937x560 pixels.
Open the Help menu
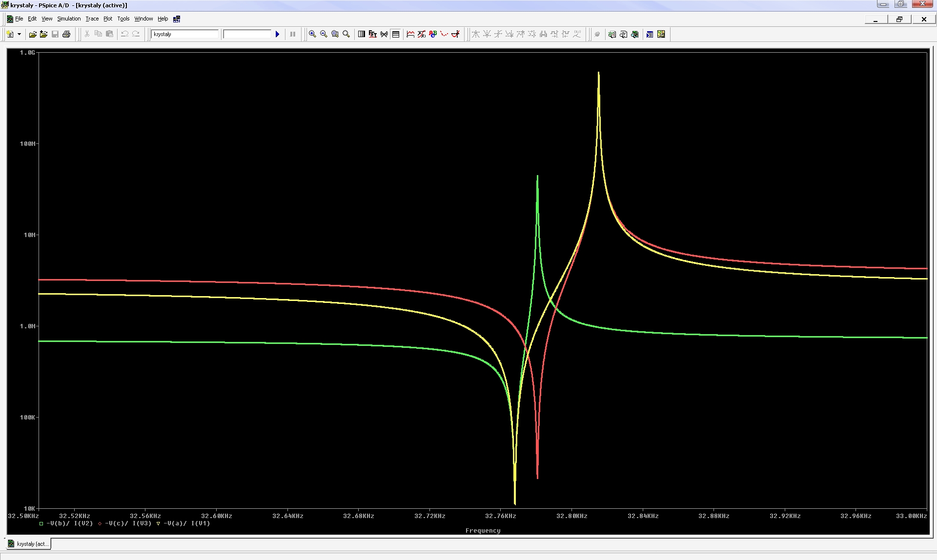pos(163,19)
